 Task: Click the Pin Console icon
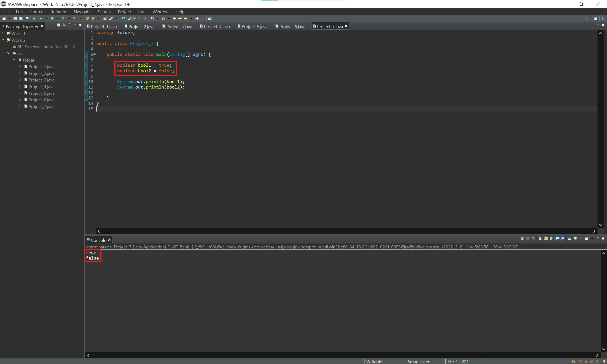(x=570, y=238)
